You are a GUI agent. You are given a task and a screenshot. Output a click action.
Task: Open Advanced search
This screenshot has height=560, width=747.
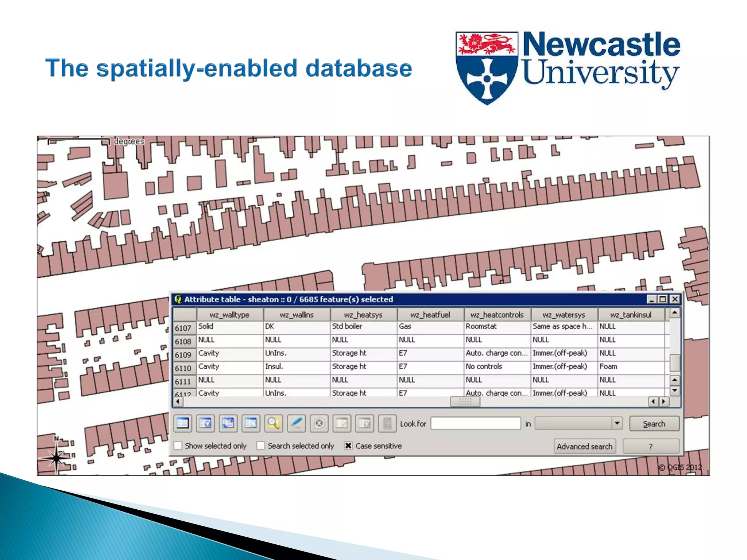(x=584, y=446)
